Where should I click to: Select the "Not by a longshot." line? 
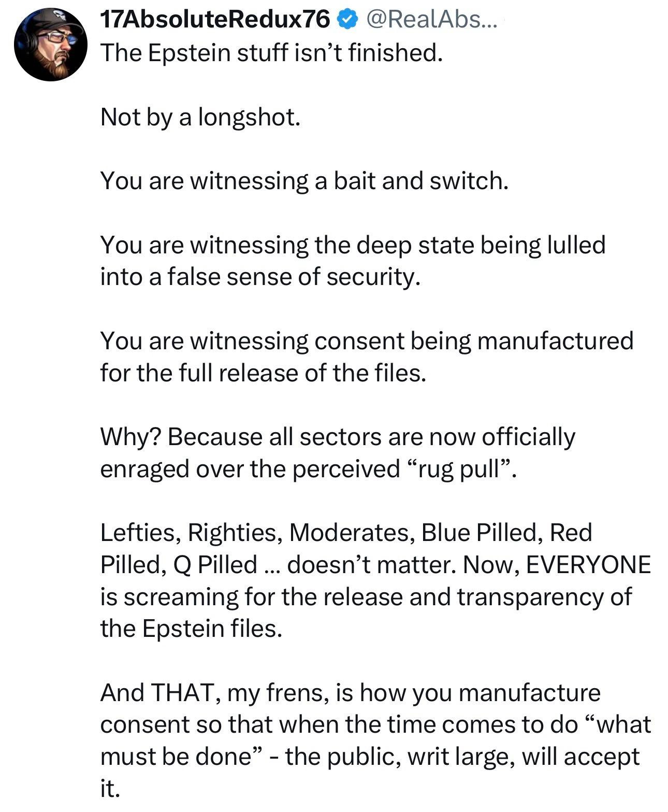click(x=200, y=117)
